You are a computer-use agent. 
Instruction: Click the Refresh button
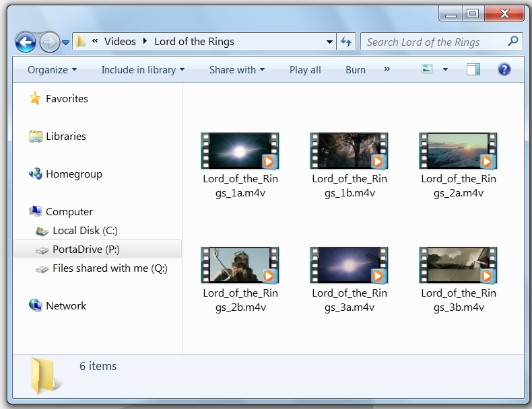(346, 42)
